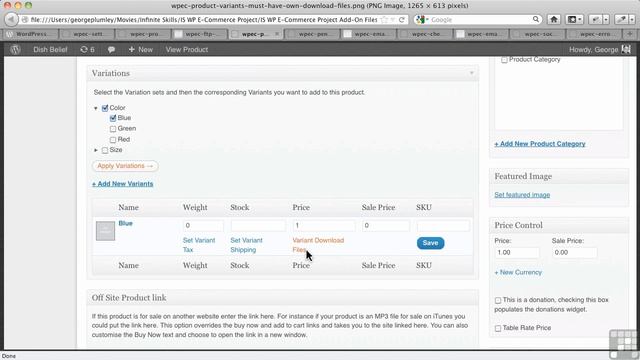Click View Product in admin bar

coord(187,49)
